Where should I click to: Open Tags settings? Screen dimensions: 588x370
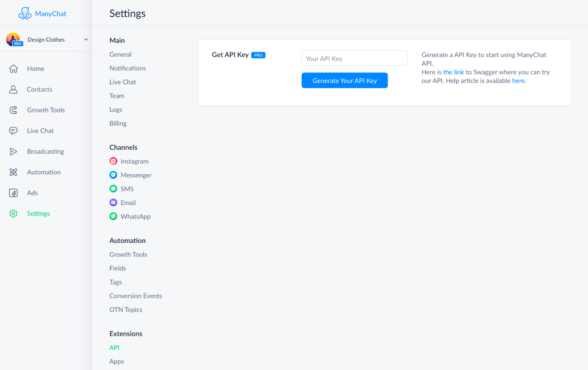116,282
